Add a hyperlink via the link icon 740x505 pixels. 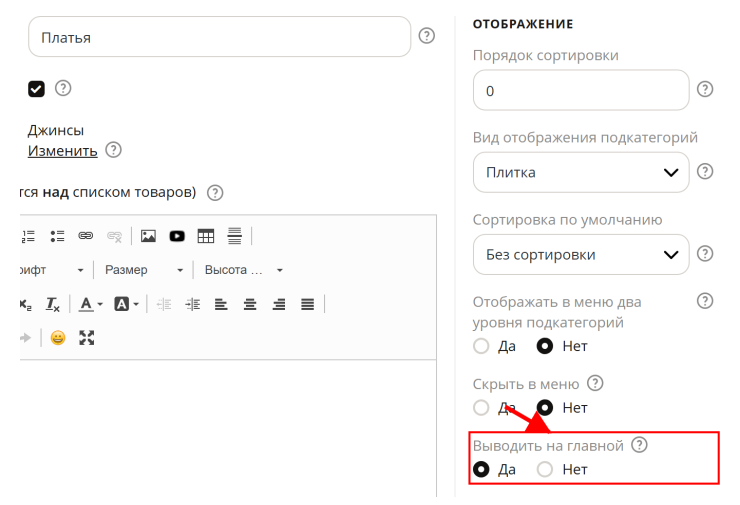[85, 236]
